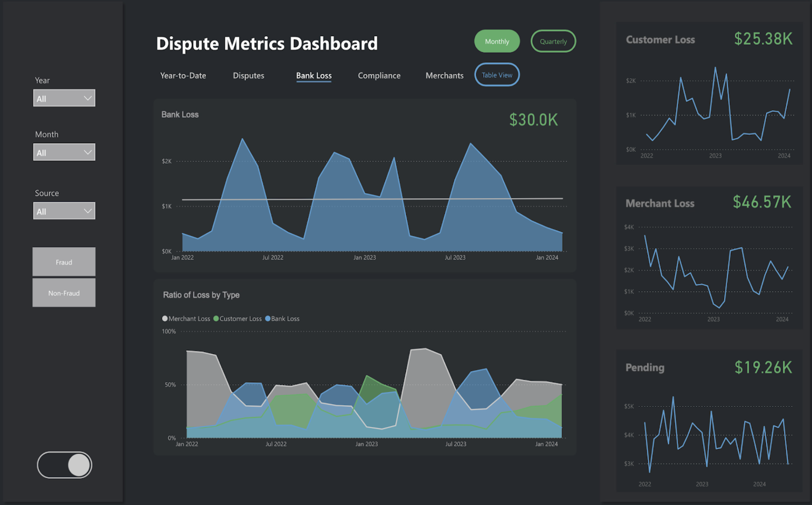Image resolution: width=812 pixels, height=505 pixels.
Task: Open the Year filter dropdown
Action: tap(64, 98)
